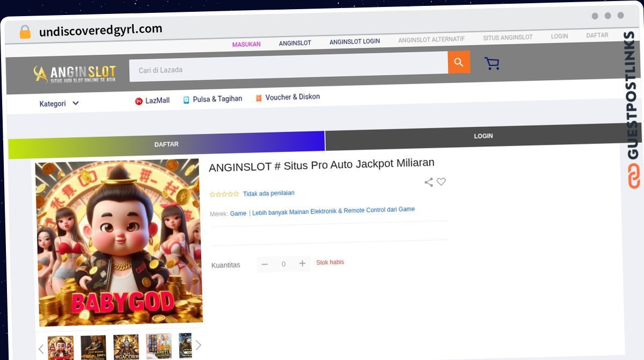Click the quantity value field
644x360 pixels.
click(x=283, y=264)
